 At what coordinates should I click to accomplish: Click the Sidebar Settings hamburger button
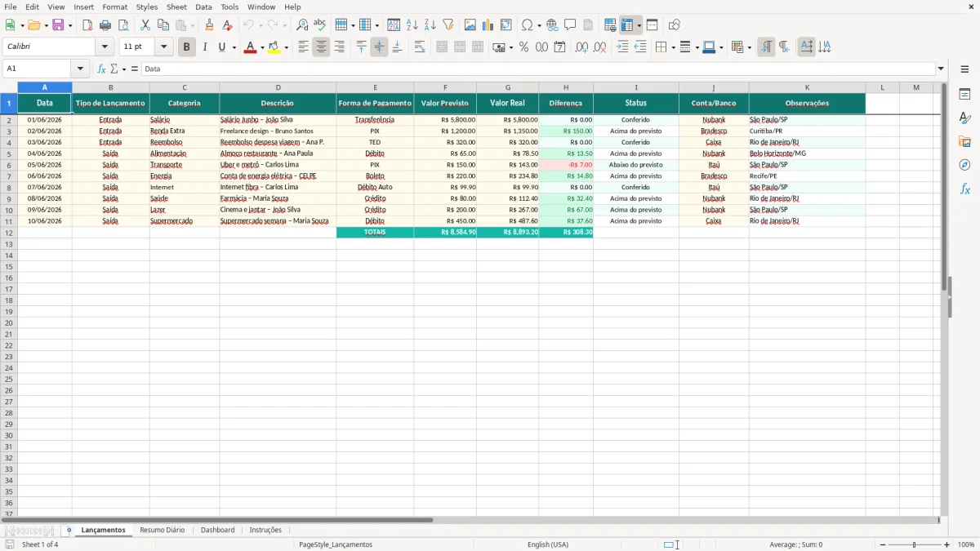click(x=964, y=69)
